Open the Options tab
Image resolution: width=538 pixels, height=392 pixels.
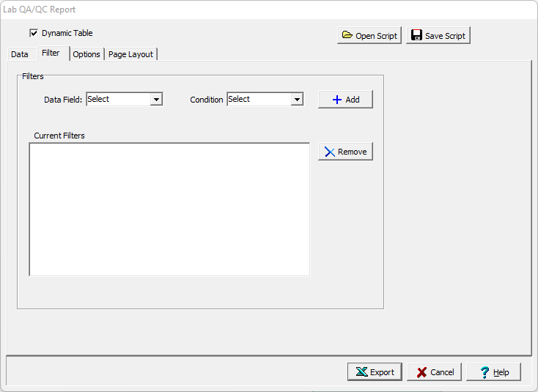pyautogui.click(x=86, y=54)
